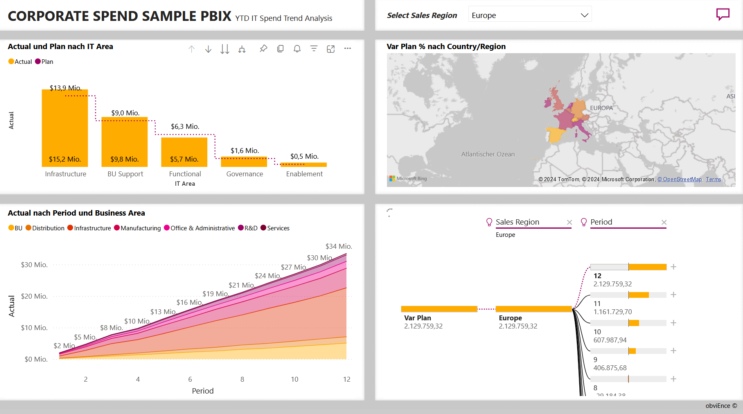Select BU in the area chart legend
743x414 pixels.
click(15, 228)
